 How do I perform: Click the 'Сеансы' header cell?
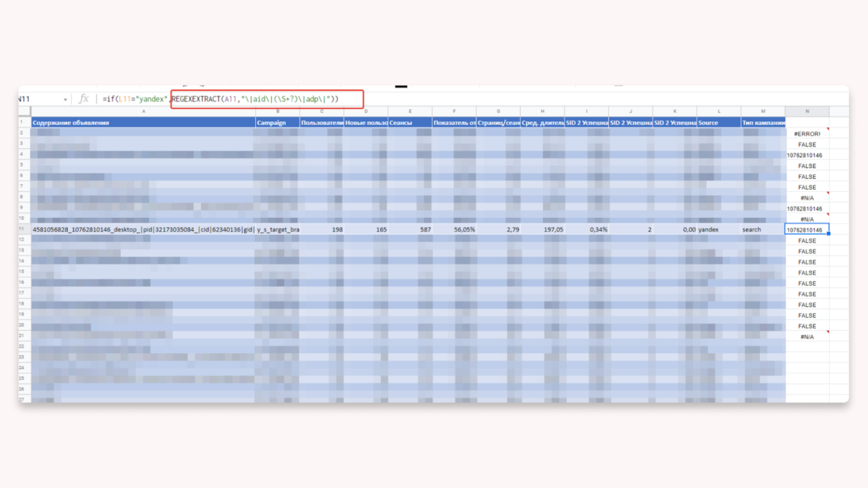[410, 123]
